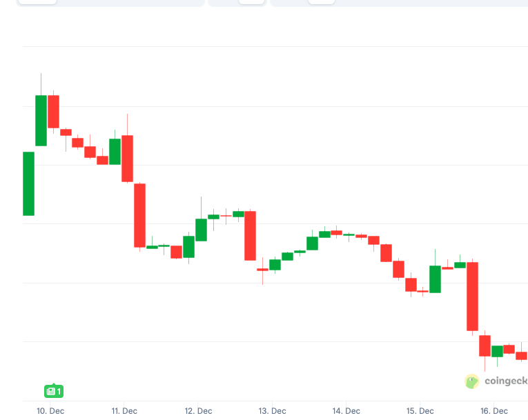
Task: Select the long red candle just before 16. Dec
Action: (x=472, y=296)
